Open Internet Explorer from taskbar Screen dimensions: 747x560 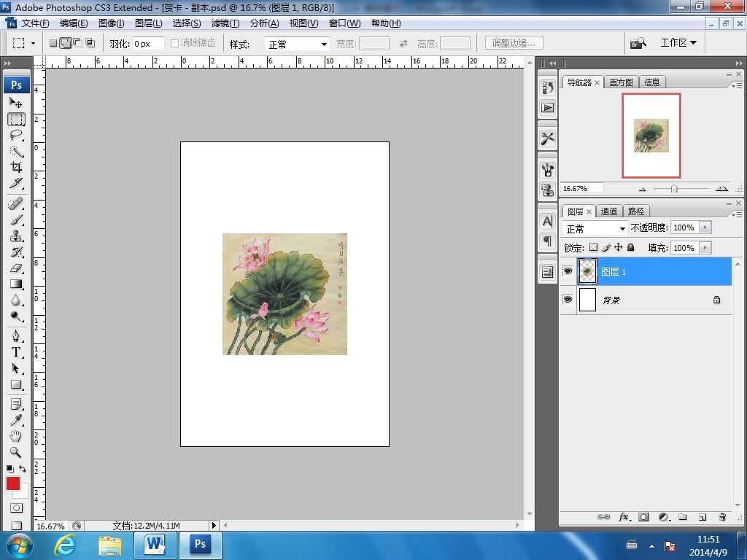65,545
